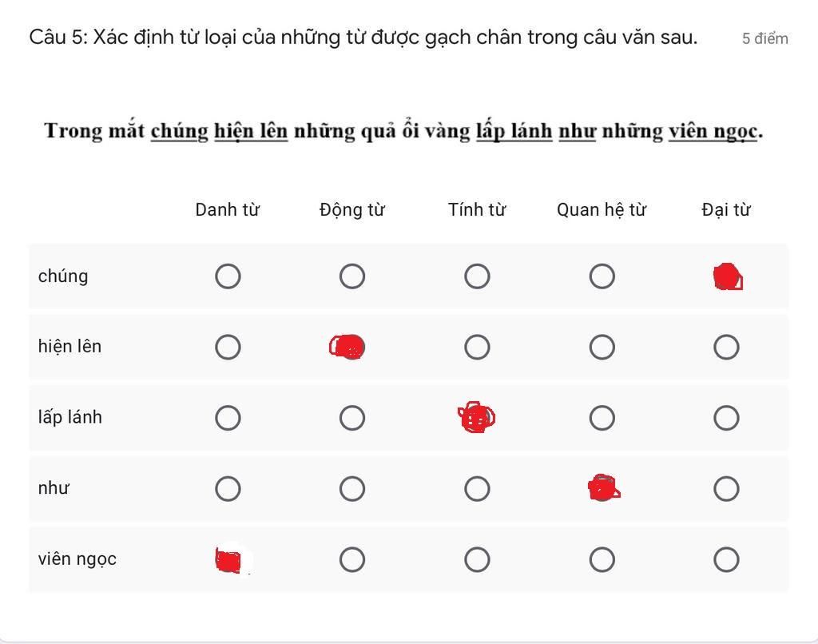Click the viên ngọc row label
Viewport: 818px width, 644px height.
point(77,559)
